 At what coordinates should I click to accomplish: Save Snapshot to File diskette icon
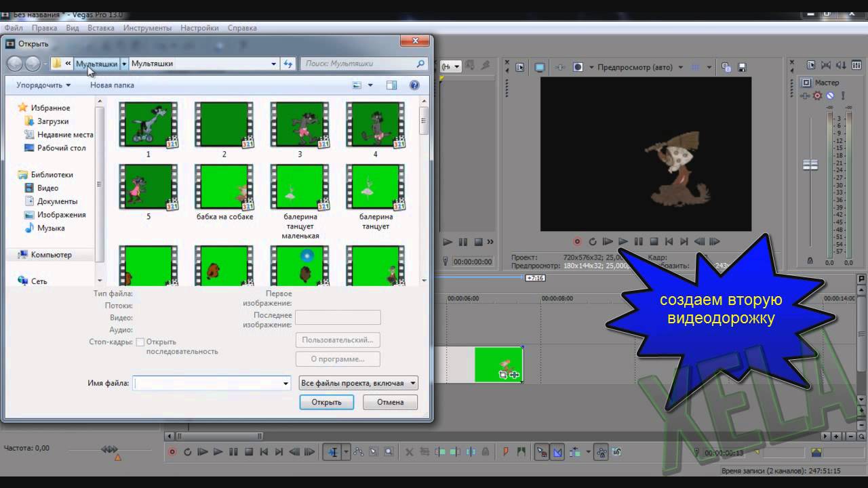coord(742,67)
